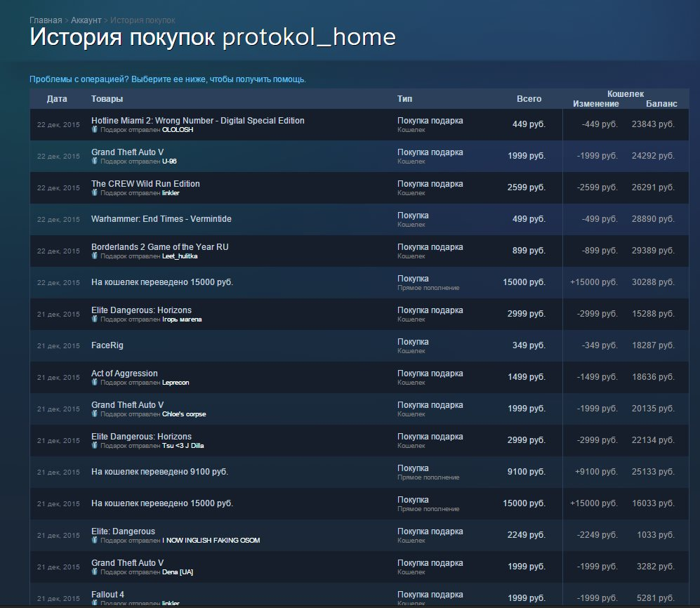Open FaceRig purchase row
Image resolution: width=700 pixels, height=608 pixels.
359,345
